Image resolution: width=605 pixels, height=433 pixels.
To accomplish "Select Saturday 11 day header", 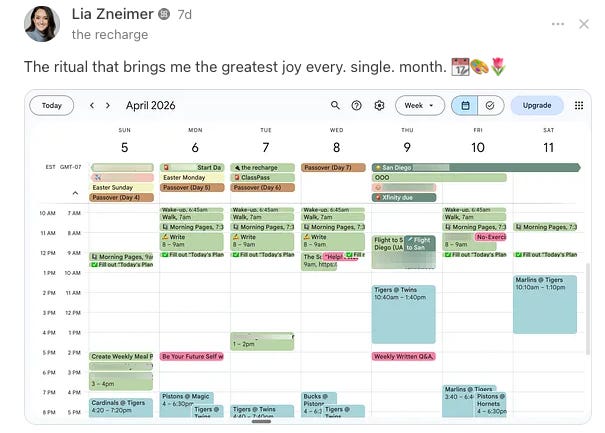I will 548,142.
